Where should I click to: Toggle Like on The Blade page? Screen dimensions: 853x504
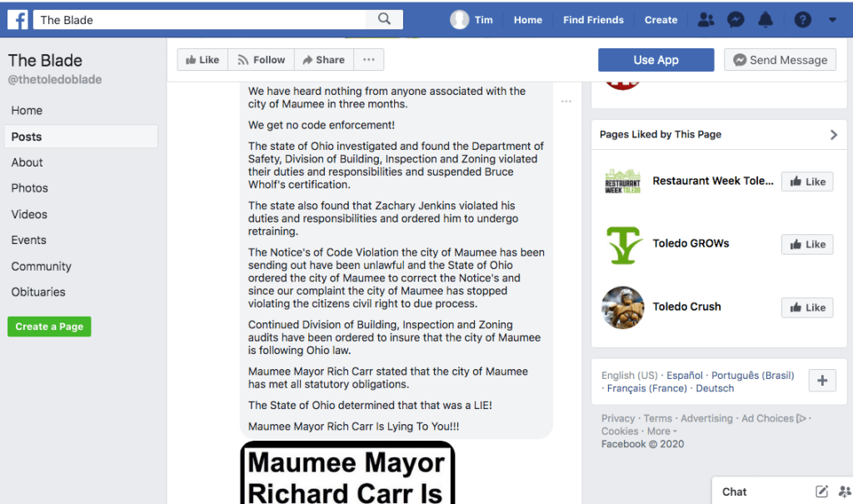202,60
